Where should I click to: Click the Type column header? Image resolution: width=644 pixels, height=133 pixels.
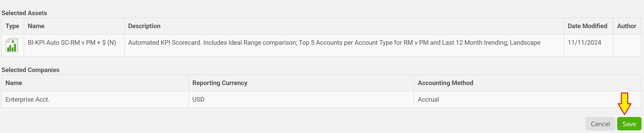click(x=13, y=26)
